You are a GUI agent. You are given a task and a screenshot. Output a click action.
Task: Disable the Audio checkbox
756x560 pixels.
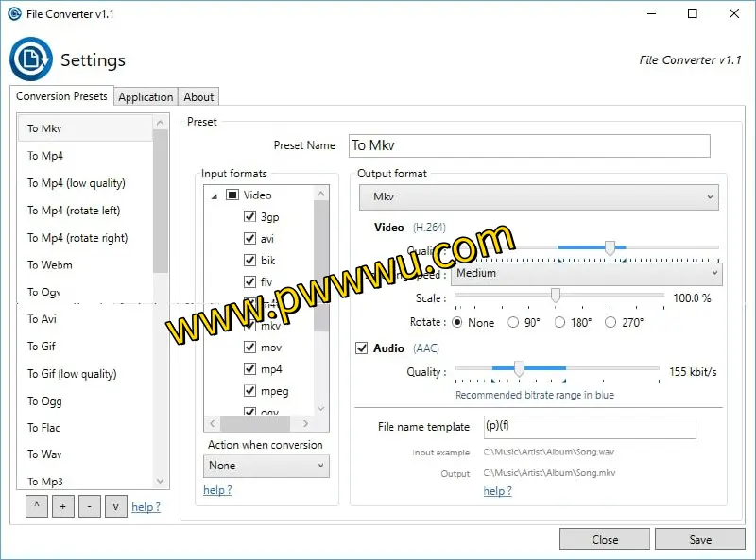point(362,348)
